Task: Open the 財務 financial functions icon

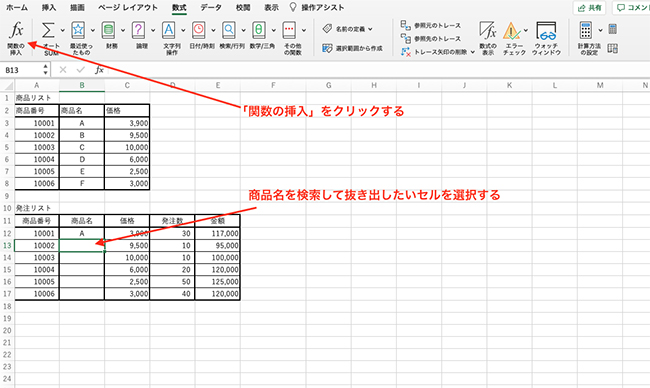Action: click(109, 30)
